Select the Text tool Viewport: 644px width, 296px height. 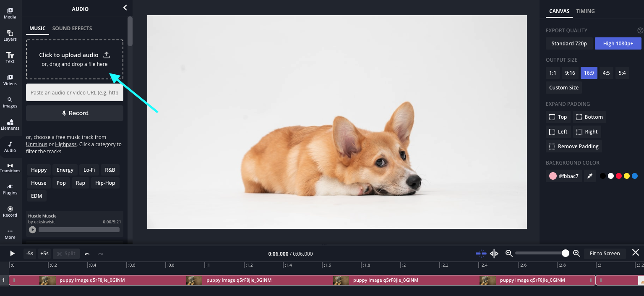click(x=10, y=58)
